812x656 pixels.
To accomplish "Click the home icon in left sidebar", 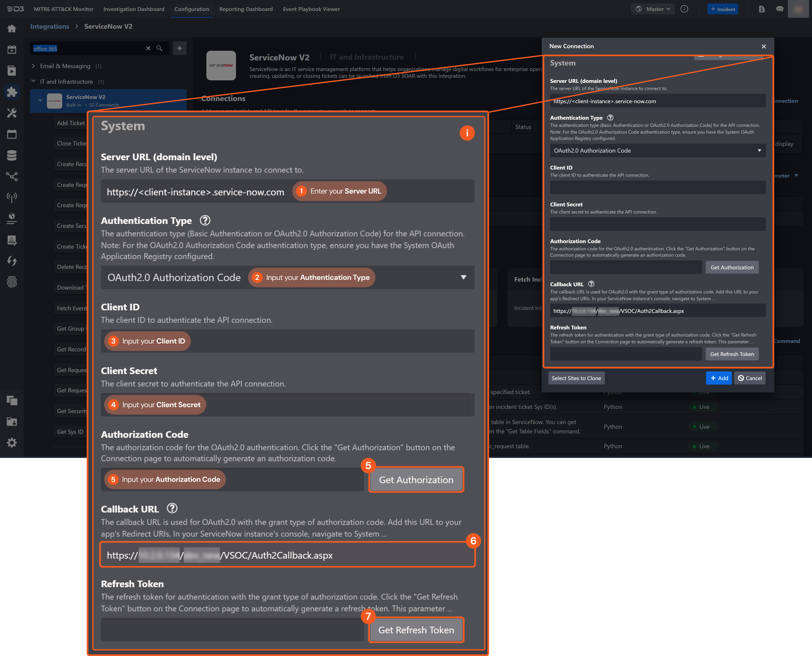I will (x=12, y=28).
